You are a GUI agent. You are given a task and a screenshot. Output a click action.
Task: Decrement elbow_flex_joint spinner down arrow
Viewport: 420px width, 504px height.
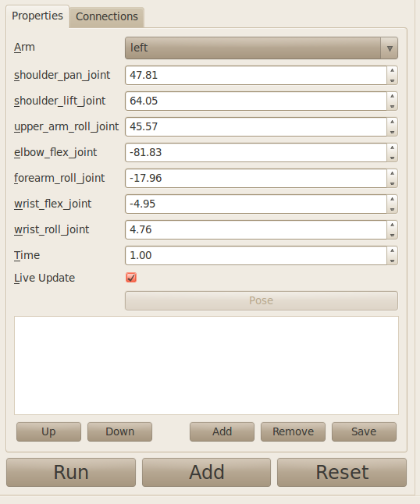[392, 158]
